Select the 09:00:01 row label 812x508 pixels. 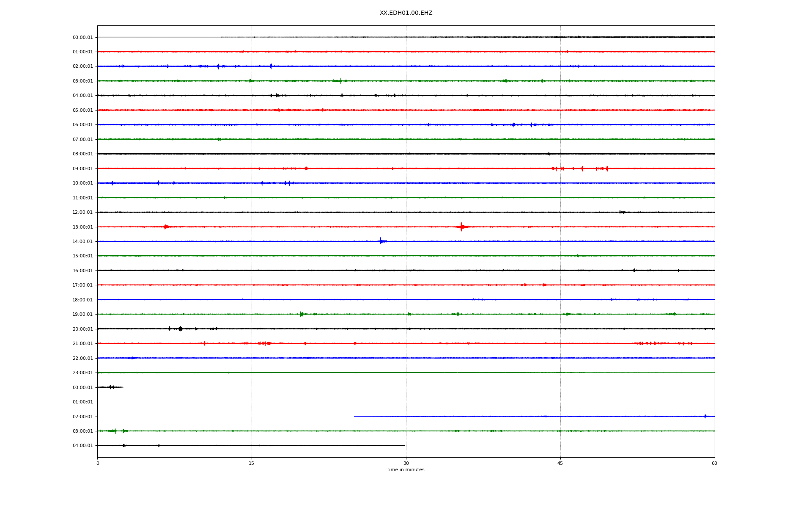click(x=82, y=168)
